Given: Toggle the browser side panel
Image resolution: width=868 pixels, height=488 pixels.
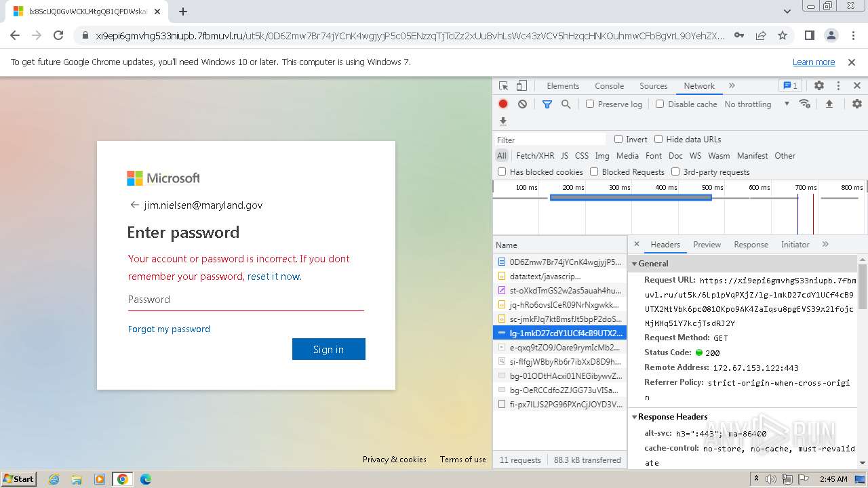Looking at the screenshot, I should [x=810, y=35].
